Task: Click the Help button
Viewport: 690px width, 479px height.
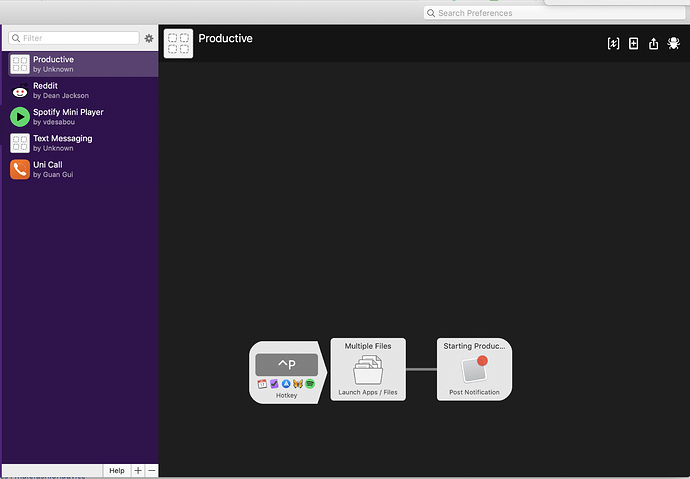Action: (117, 471)
